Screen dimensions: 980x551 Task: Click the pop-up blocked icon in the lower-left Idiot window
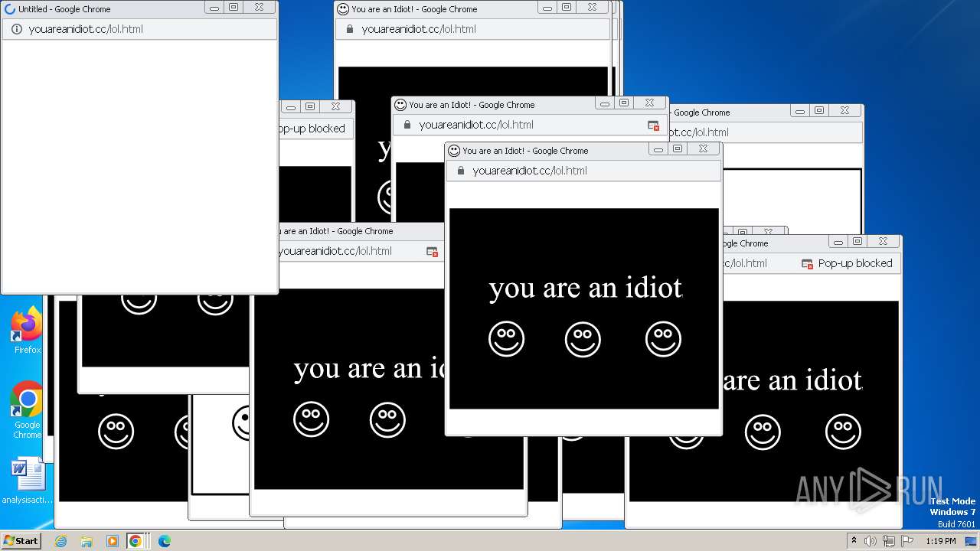[x=432, y=252]
